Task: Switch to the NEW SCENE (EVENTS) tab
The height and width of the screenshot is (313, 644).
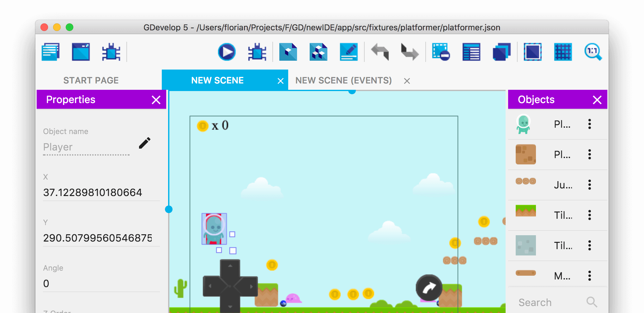Action: point(343,80)
